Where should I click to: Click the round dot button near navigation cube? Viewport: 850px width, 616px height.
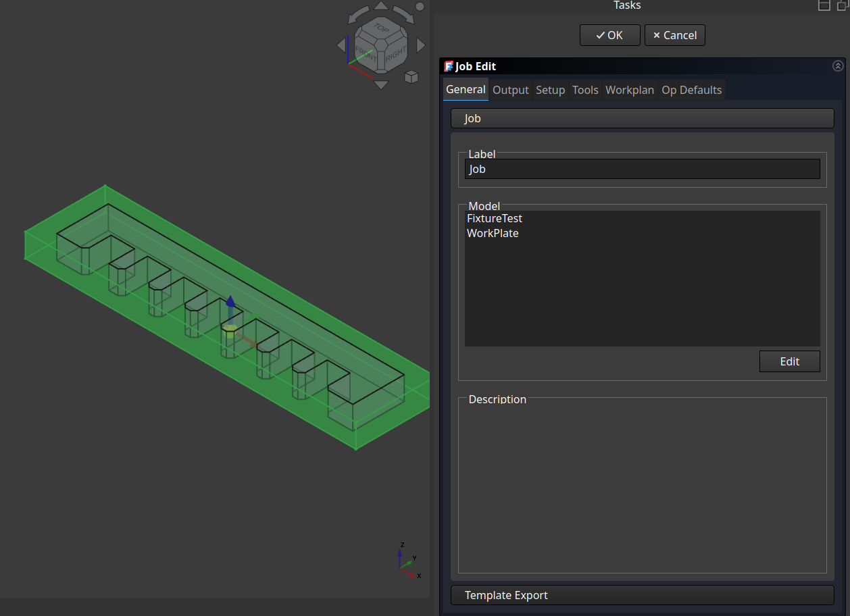[x=420, y=6]
